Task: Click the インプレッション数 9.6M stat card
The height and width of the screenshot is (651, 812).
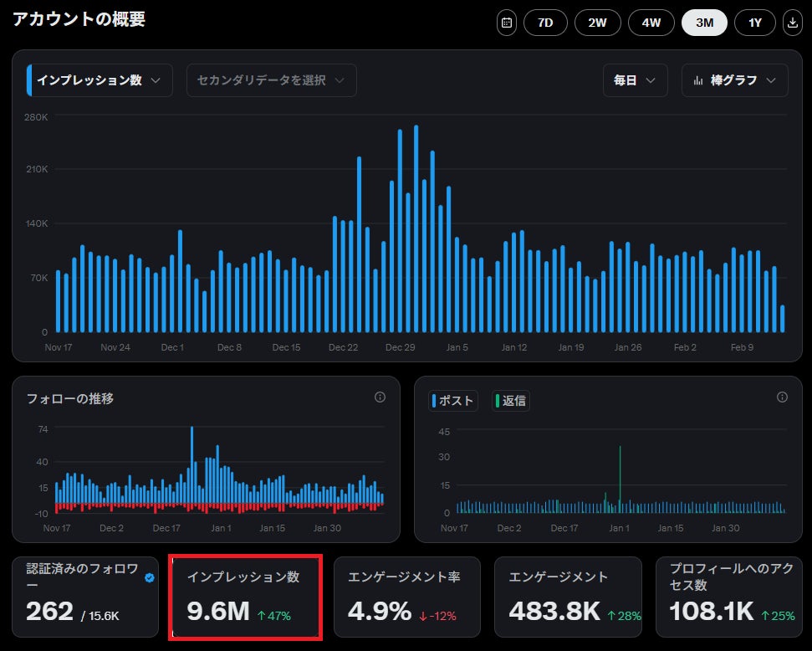Action: coord(246,597)
